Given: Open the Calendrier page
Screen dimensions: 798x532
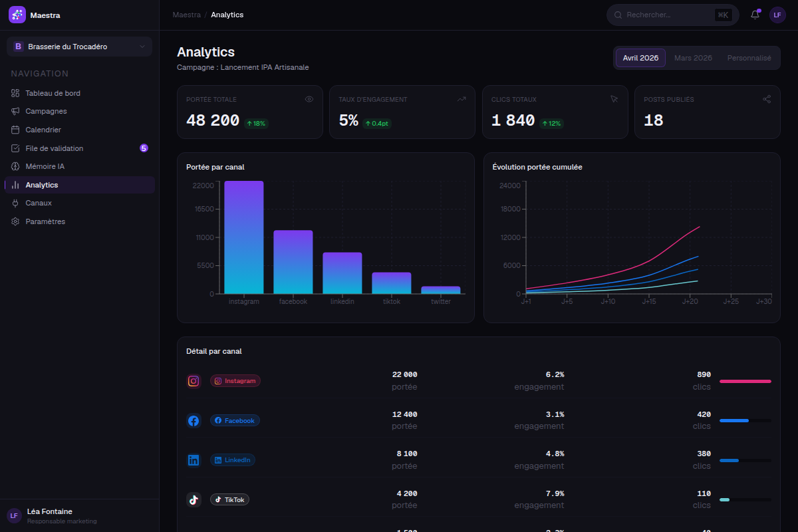Looking at the screenshot, I should tap(79, 130).
